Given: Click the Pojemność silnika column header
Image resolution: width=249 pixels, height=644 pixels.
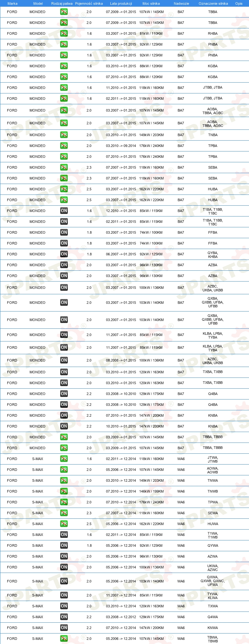Looking at the screenshot, I should click(x=89, y=4).
